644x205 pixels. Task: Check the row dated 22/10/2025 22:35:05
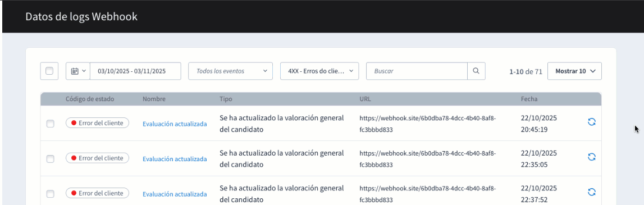click(50, 158)
